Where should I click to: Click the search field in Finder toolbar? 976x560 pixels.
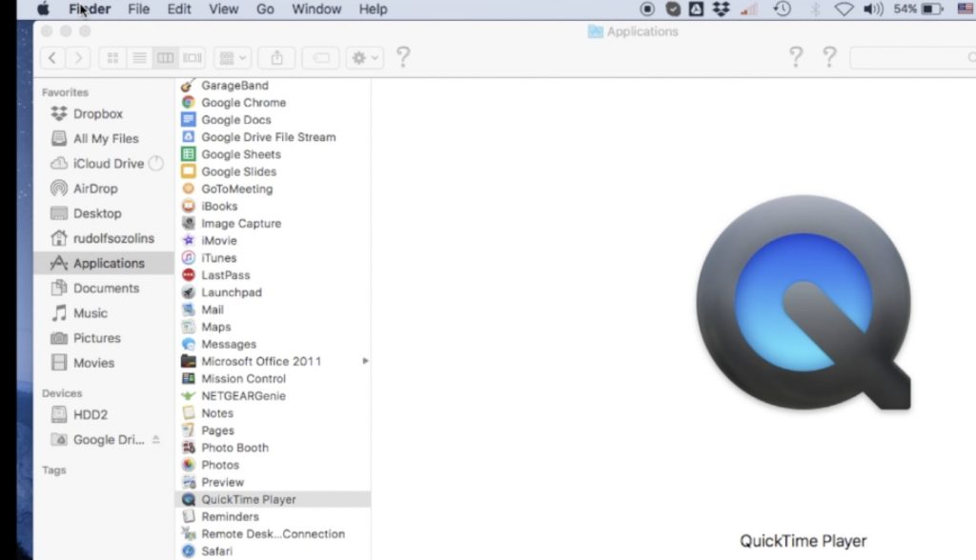tap(912, 58)
